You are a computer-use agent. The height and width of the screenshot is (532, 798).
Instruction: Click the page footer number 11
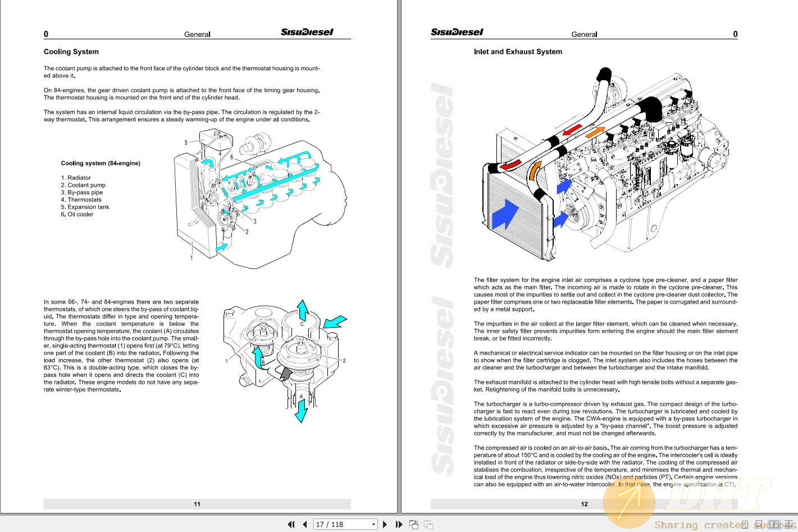click(x=197, y=504)
